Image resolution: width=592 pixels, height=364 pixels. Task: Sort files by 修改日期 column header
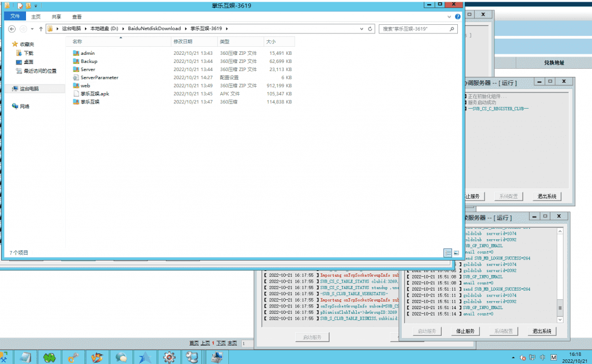194,42
